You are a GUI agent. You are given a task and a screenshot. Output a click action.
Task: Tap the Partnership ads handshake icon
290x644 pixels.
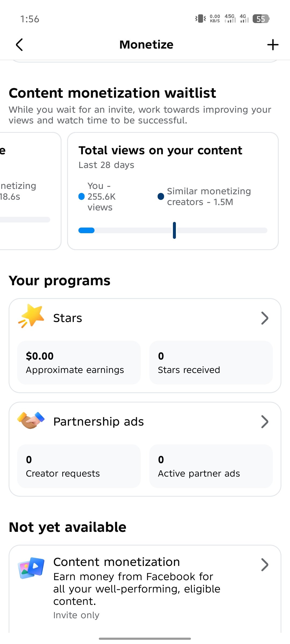pyautogui.click(x=31, y=420)
